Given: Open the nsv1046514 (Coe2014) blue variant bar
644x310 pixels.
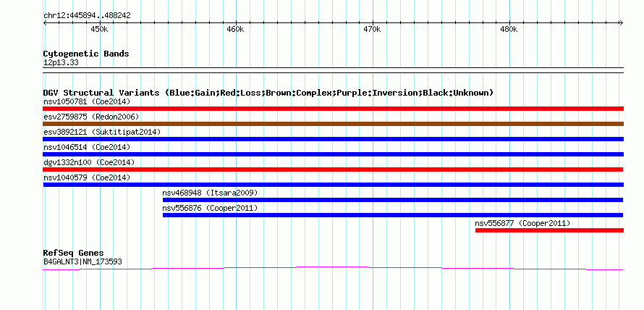Looking at the screenshot, I should (333, 154).
